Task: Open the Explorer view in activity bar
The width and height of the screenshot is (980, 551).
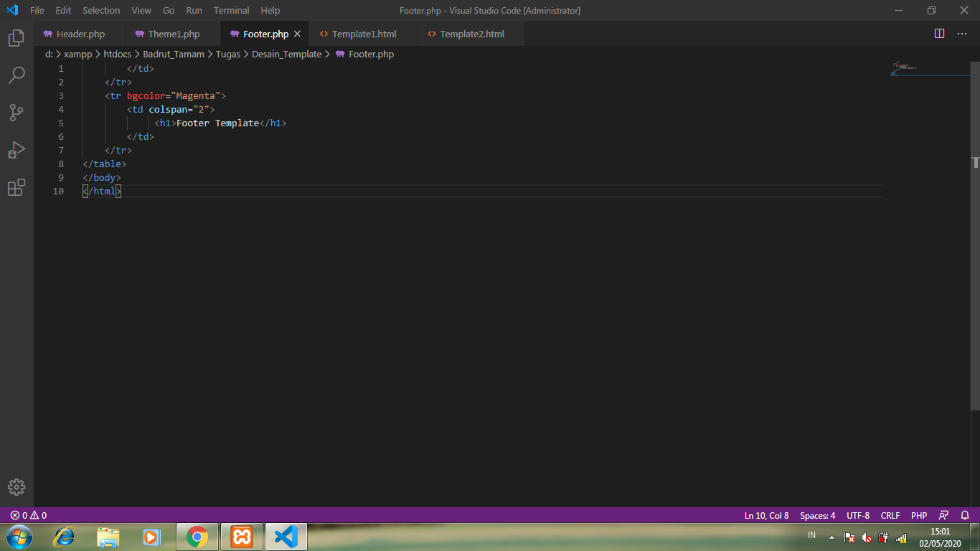Action: [x=16, y=38]
